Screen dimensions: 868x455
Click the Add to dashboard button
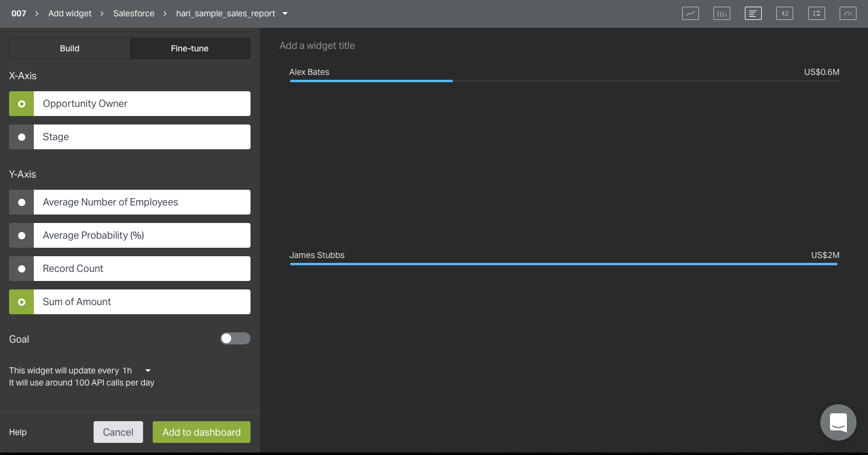point(201,432)
